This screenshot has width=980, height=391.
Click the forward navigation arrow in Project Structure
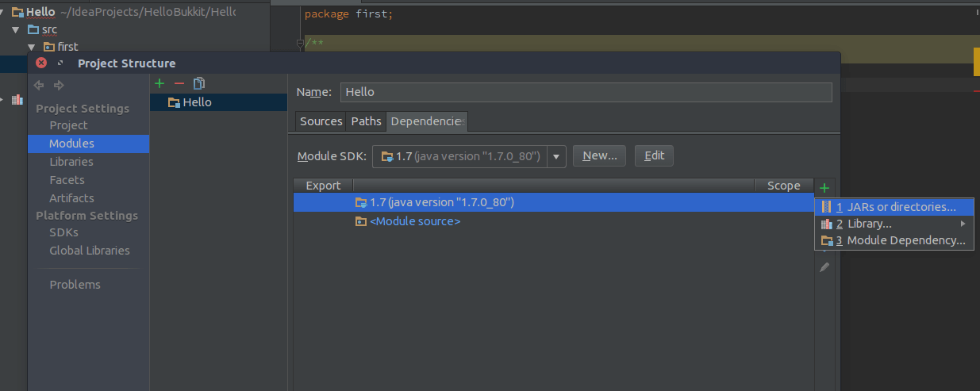click(x=59, y=85)
